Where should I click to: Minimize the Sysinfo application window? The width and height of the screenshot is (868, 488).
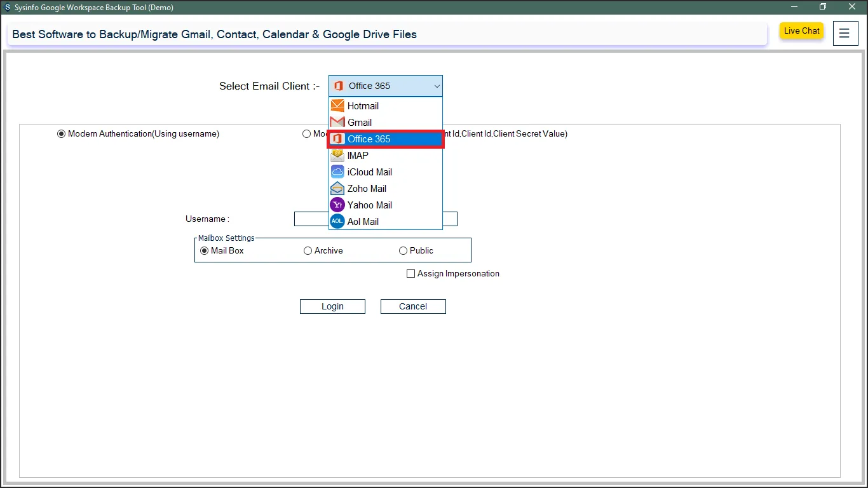tap(794, 7)
